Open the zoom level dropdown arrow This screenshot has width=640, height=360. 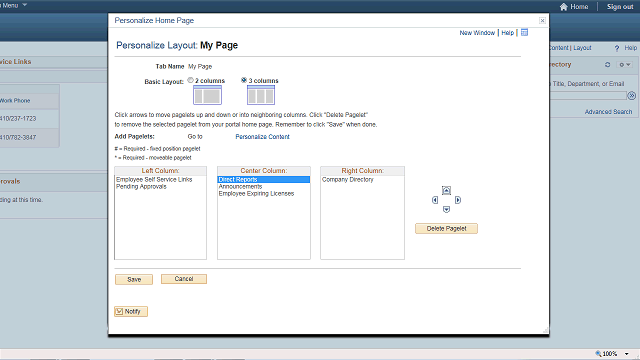627,354
